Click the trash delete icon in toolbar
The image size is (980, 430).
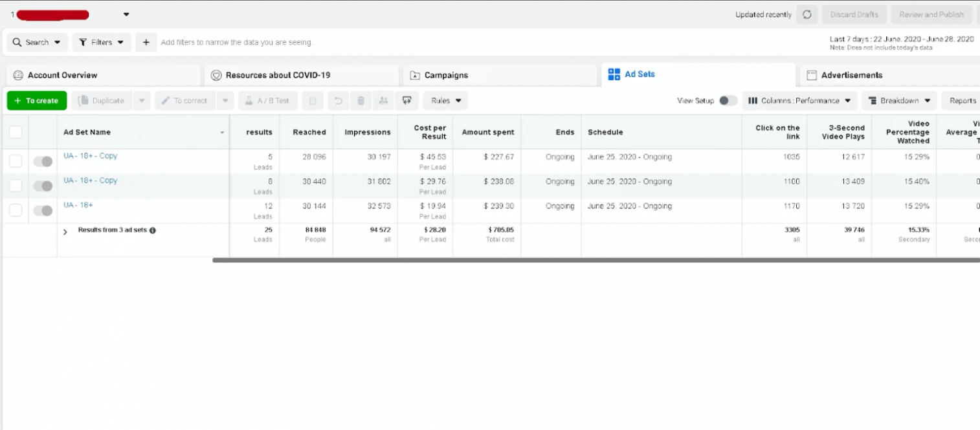(x=361, y=101)
